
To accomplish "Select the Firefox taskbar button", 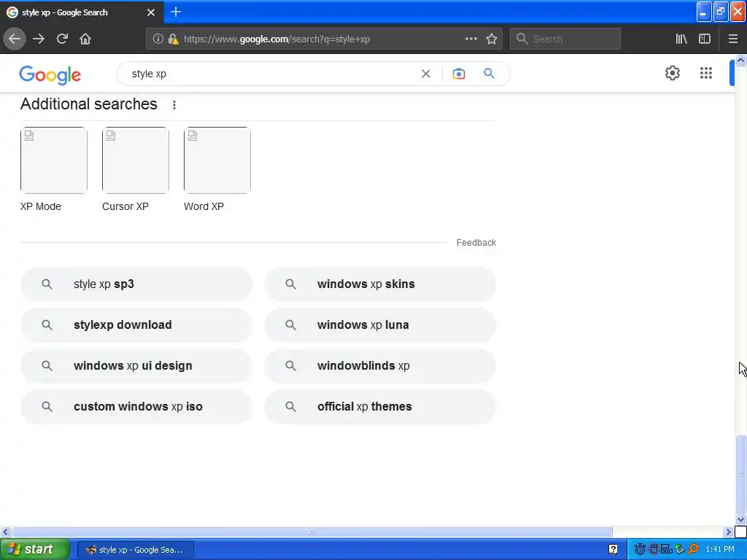I will (135, 550).
